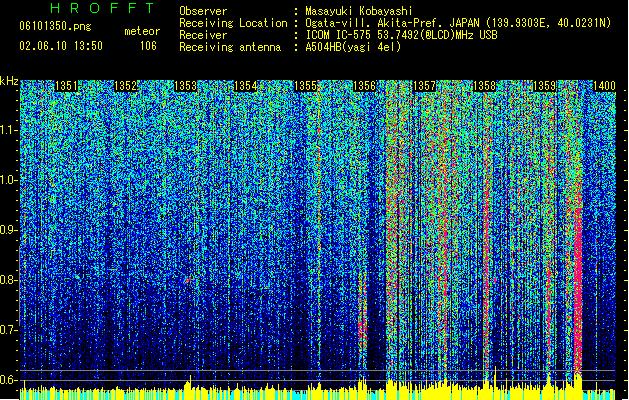Click the Observer label
This screenshot has height=400, width=629.
[x=203, y=11]
